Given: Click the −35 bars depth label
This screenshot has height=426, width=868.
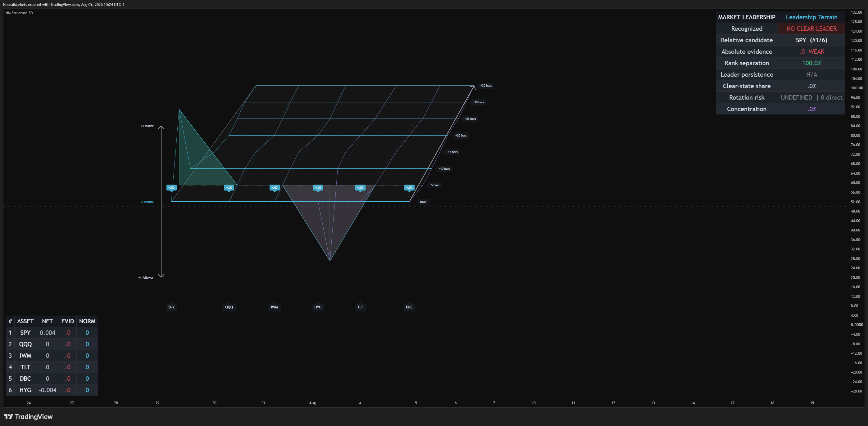Looking at the screenshot, I should click(x=486, y=86).
